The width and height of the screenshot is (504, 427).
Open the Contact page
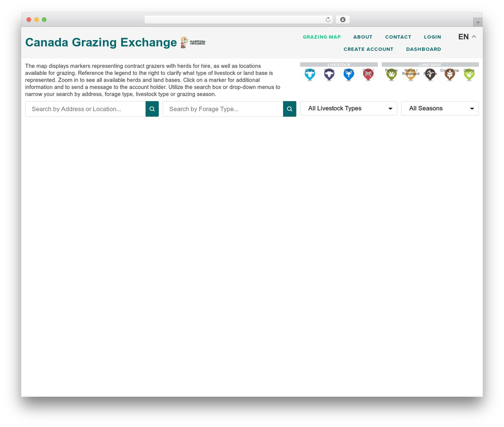point(398,37)
